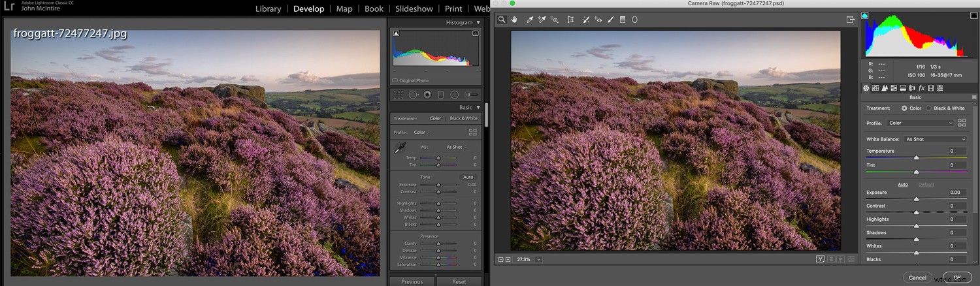The height and width of the screenshot is (286, 980).
Task: Select Color treatment in Lightroom Basic panel
Action: 435,119
